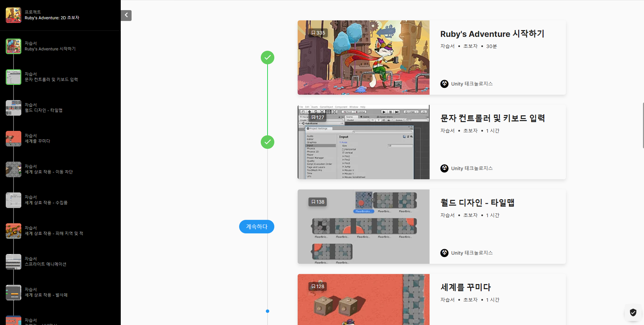Screen dimensions: 644x325
Task: Click the bookmark icon showing 335
Action: (313, 33)
